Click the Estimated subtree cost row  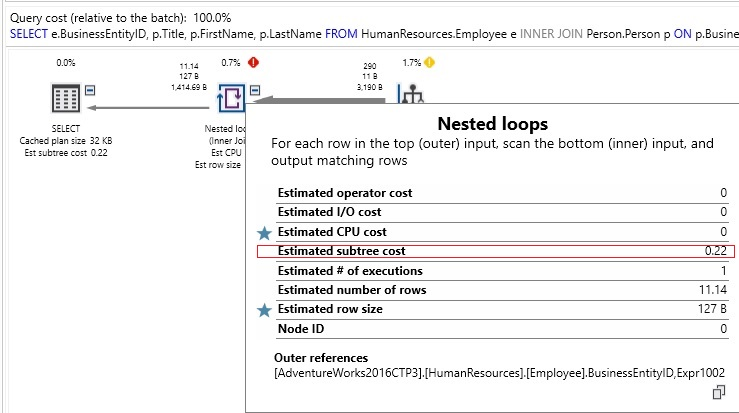point(496,251)
